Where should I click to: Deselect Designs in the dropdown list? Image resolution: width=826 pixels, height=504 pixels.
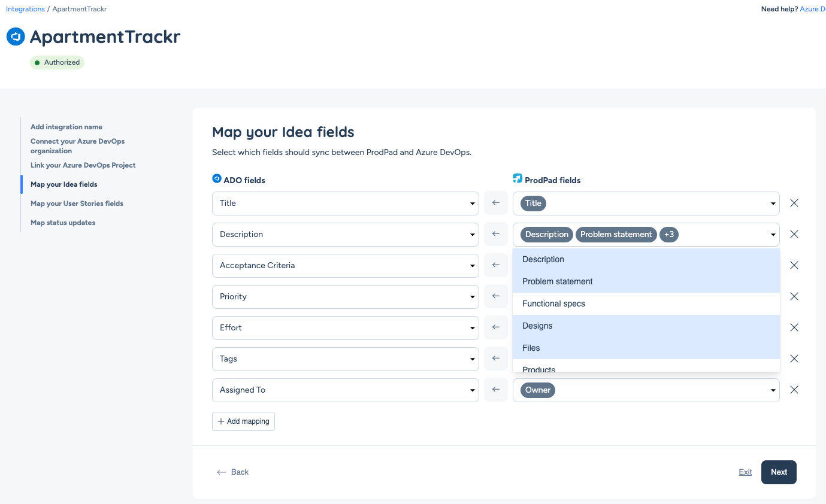(x=646, y=326)
